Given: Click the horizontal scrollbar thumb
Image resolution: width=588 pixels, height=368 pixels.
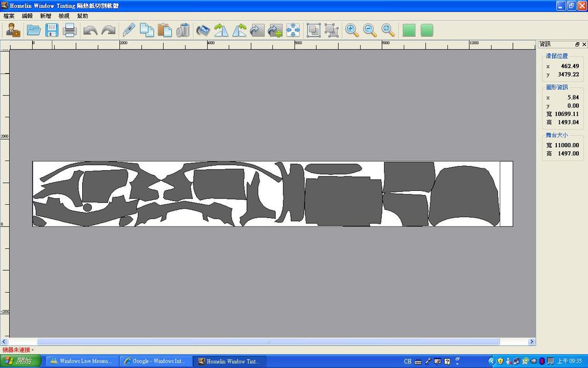Looking at the screenshot, I should tap(268, 342).
